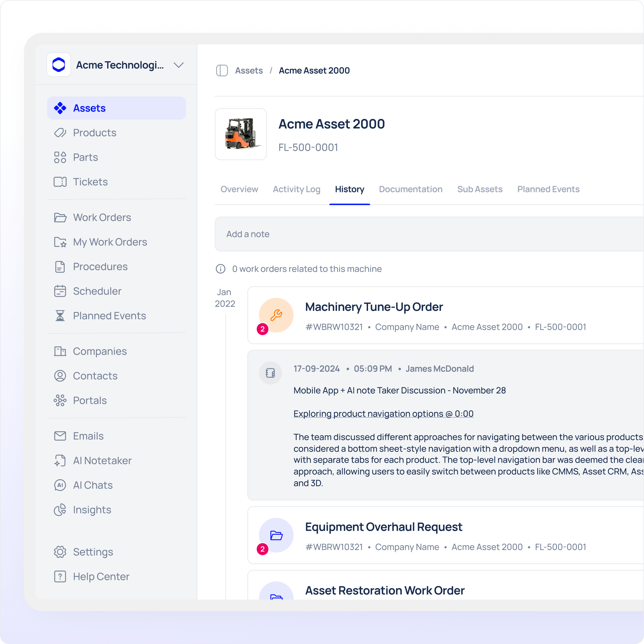Open the Sub Assets tab

479,189
